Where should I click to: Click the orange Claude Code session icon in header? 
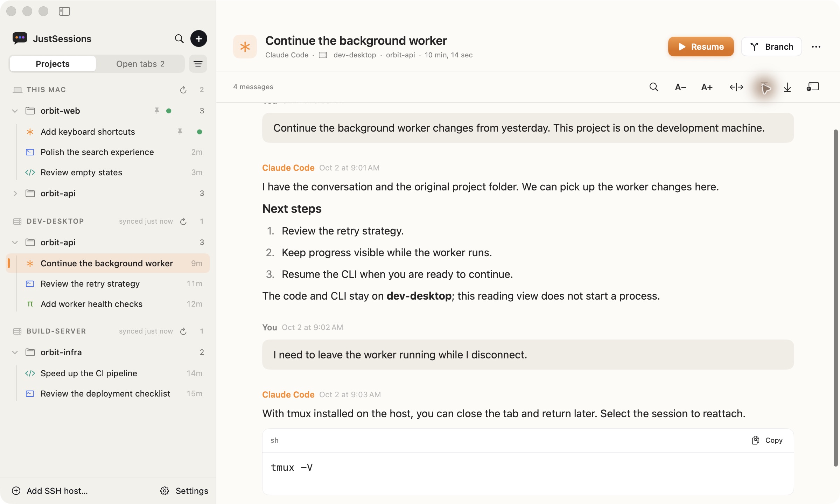(x=245, y=47)
